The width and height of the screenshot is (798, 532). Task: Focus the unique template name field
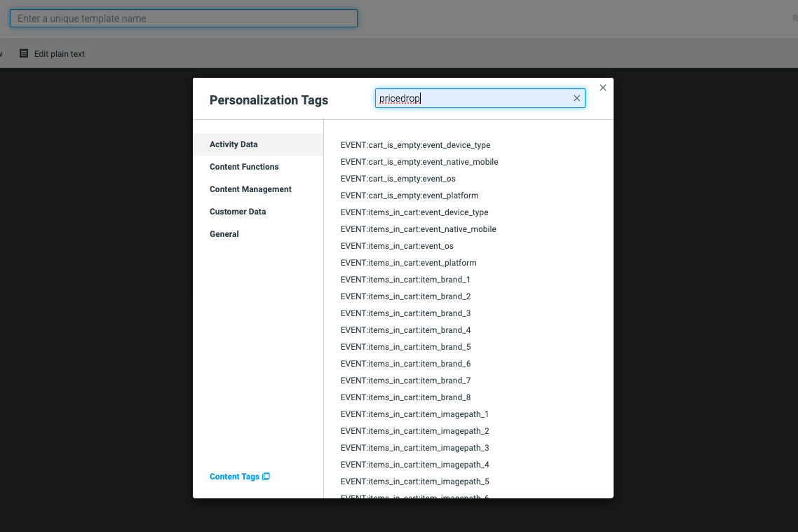click(184, 18)
